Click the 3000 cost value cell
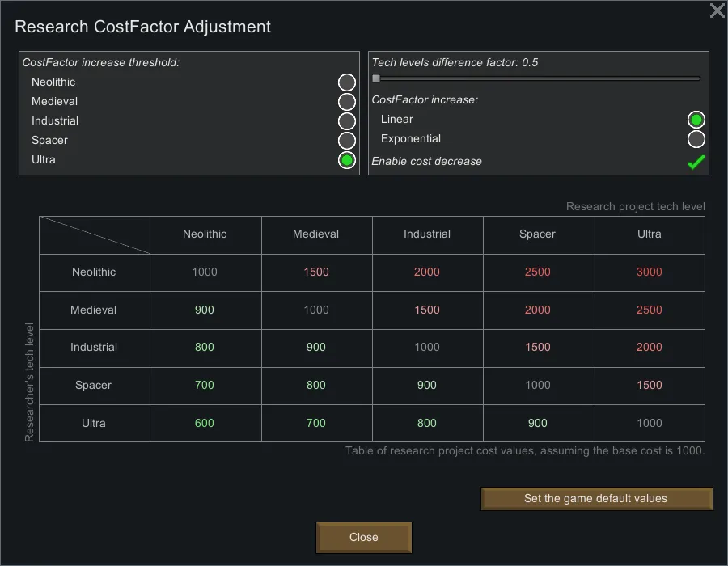Screen dimensions: 728x566 (x=649, y=272)
